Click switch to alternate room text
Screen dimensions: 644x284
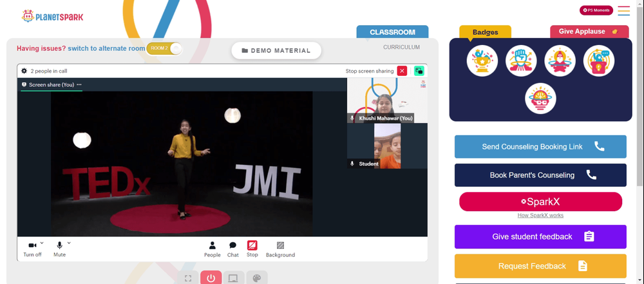106,48
